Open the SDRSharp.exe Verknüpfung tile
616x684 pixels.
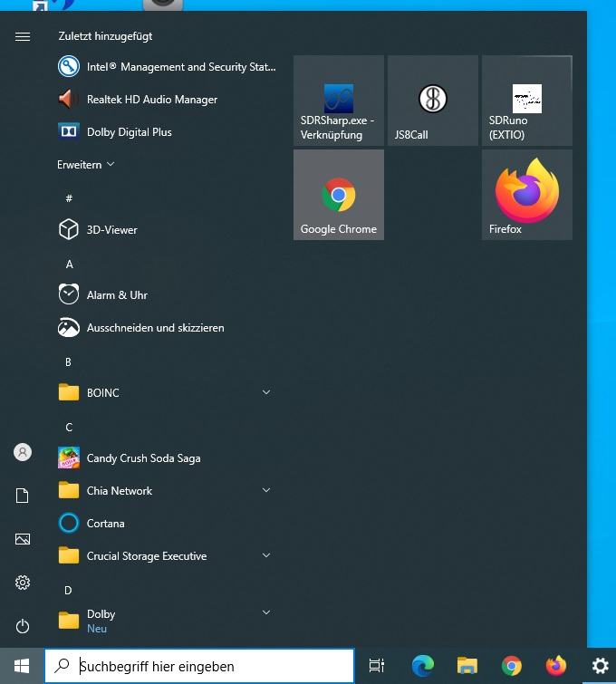point(339,101)
